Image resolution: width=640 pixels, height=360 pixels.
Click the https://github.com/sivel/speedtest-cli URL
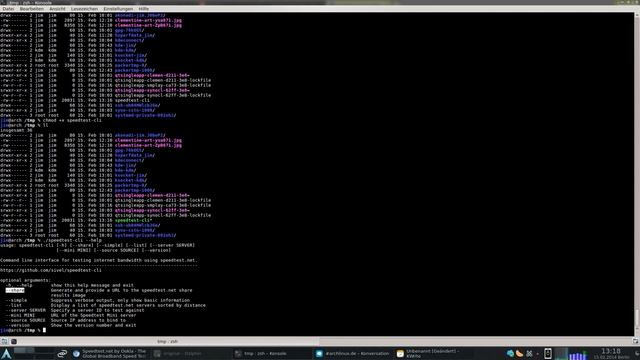[51, 270]
